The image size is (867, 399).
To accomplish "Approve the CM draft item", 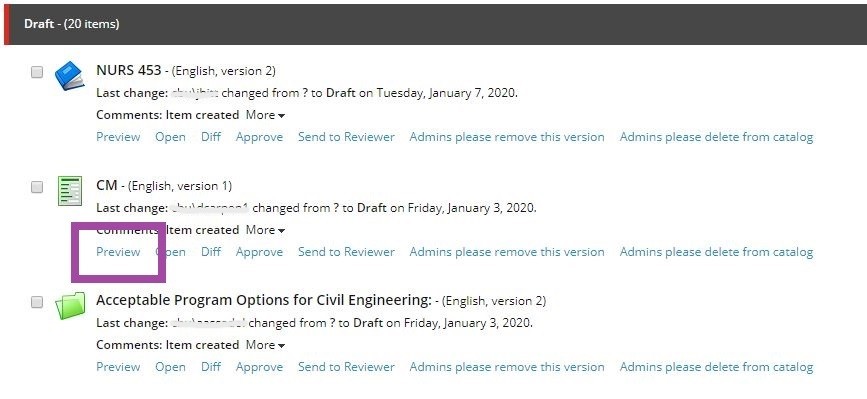I will point(259,252).
